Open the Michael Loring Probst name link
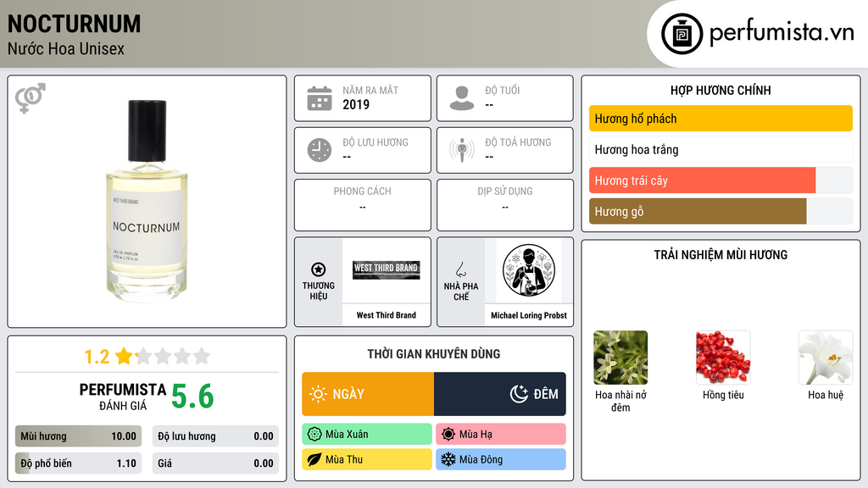This screenshot has width=868, height=488. (x=529, y=315)
